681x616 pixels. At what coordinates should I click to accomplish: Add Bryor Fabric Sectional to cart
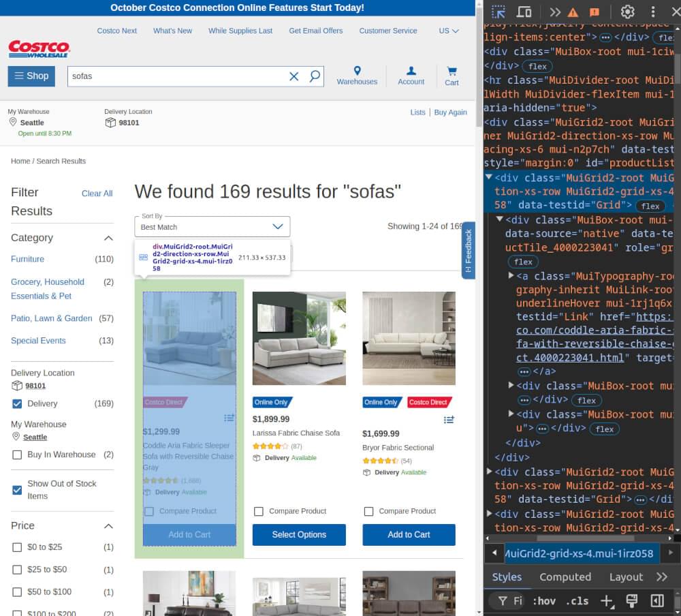(x=408, y=535)
